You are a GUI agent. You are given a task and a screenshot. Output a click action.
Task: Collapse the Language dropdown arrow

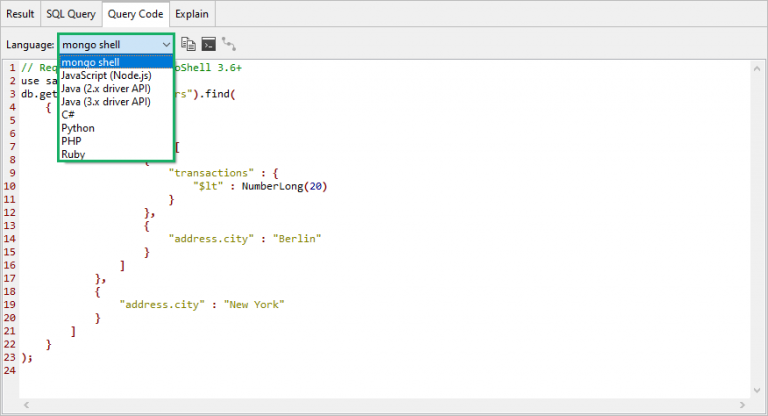click(x=165, y=45)
